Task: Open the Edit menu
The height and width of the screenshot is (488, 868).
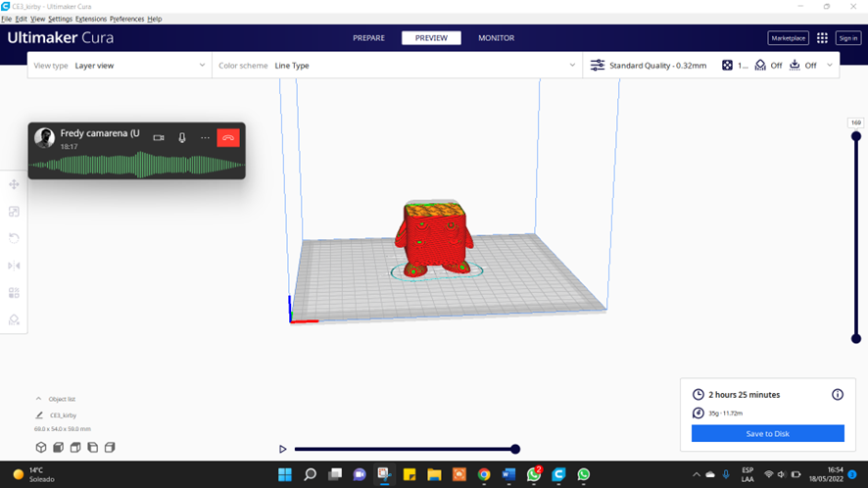Action: click(21, 19)
